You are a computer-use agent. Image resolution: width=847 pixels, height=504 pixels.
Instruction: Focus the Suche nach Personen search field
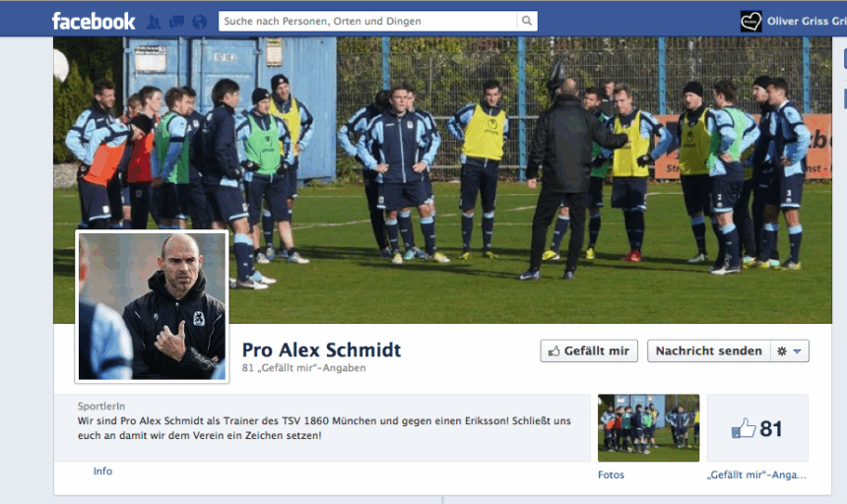367,21
